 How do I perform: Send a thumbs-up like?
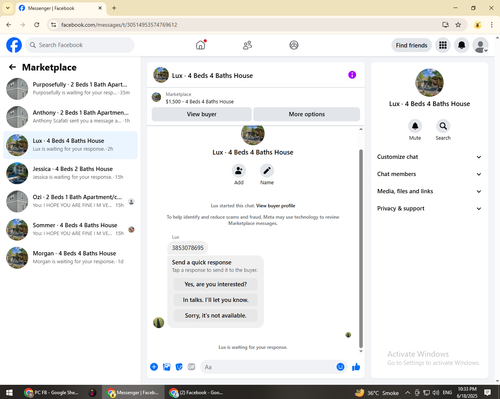[356, 367]
